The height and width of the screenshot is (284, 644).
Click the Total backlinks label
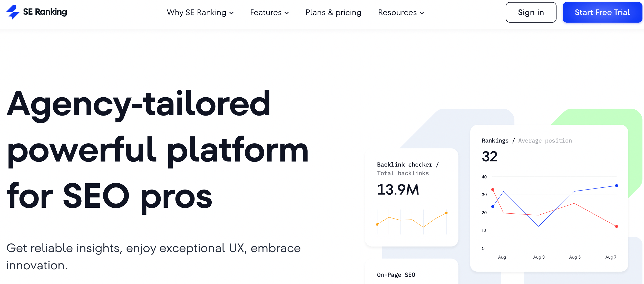pyautogui.click(x=403, y=173)
